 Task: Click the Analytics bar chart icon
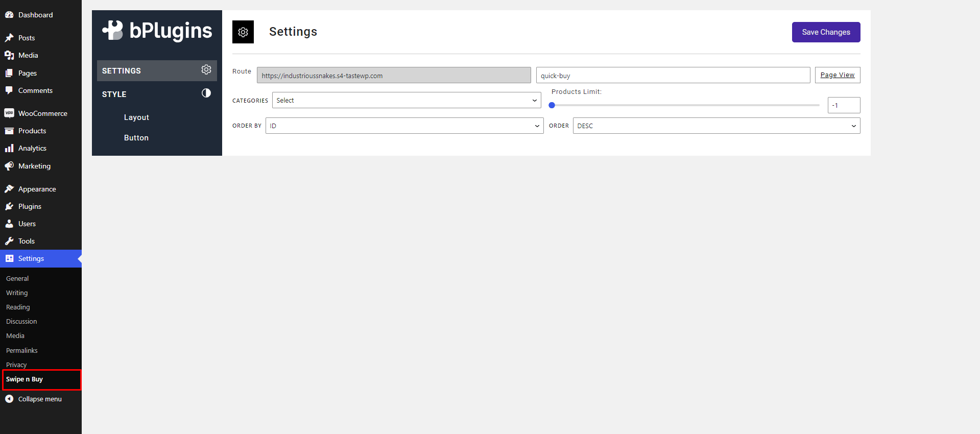pyautogui.click(x=9, y=148)
